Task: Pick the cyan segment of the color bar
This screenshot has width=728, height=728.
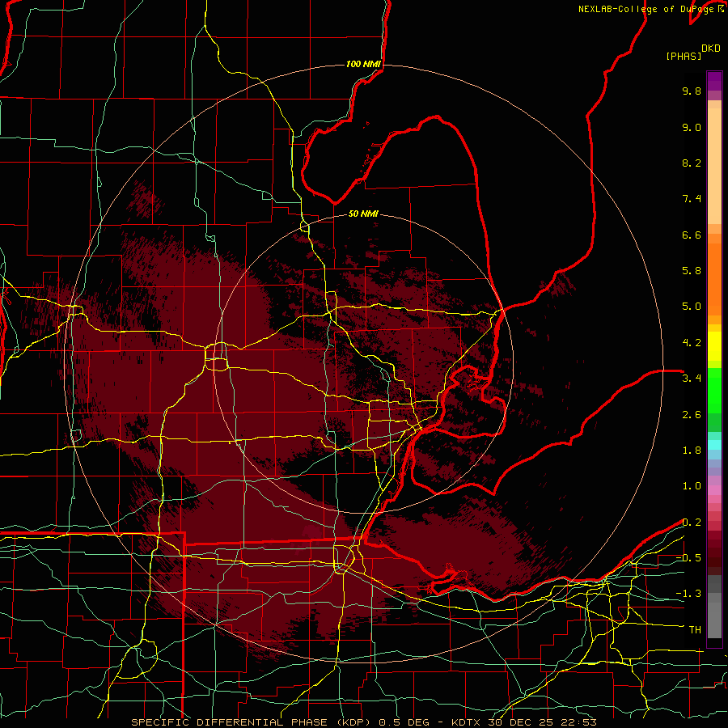Action: pos(714,444)
